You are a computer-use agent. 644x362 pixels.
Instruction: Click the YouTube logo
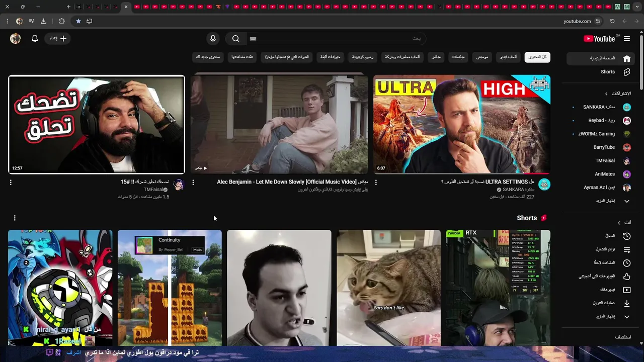[599, 39]
